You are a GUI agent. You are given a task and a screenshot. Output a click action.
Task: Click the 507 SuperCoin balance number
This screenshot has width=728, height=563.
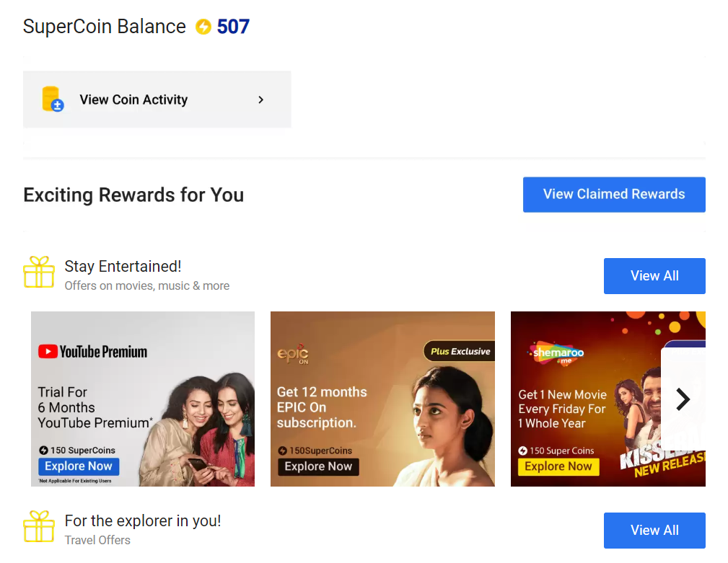233,27
